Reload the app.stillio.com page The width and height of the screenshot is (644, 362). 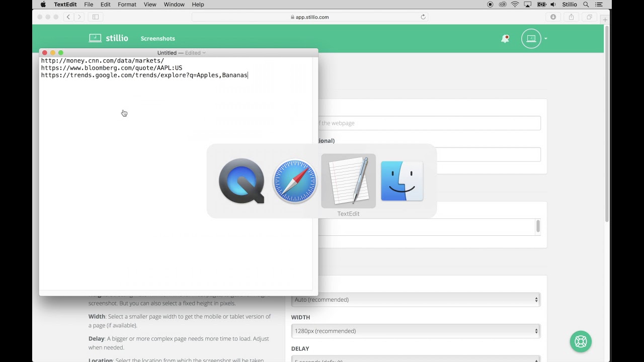click(423, 17)
